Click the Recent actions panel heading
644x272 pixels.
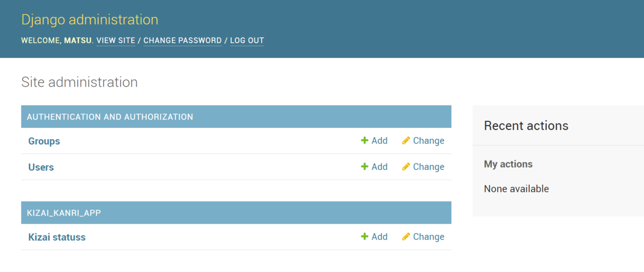526,126
